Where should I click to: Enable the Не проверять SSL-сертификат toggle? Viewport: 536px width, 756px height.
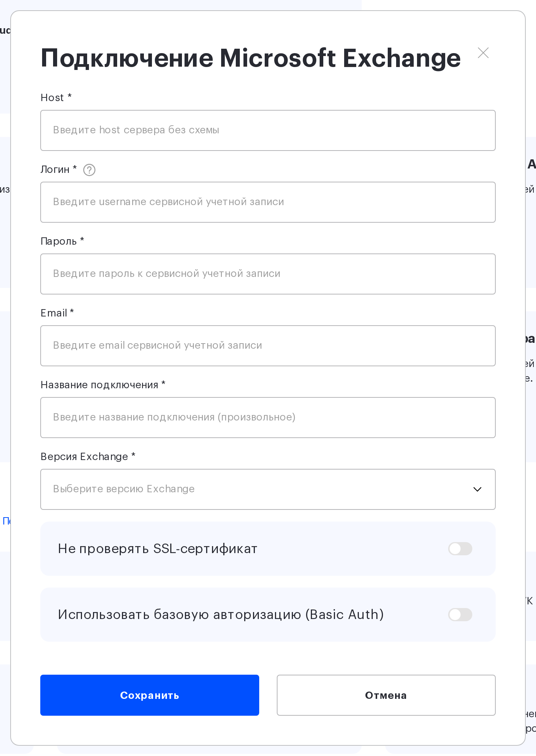(460, 549)
